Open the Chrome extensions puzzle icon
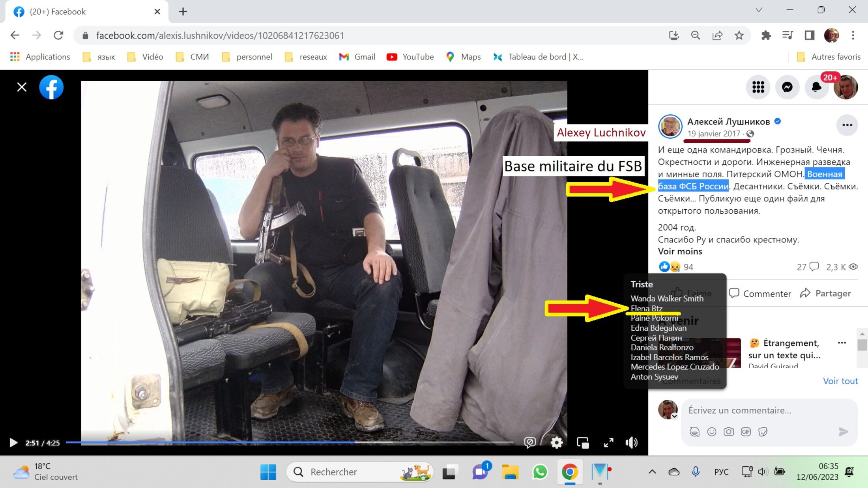 pyautogui.click(x=766, y=35)
